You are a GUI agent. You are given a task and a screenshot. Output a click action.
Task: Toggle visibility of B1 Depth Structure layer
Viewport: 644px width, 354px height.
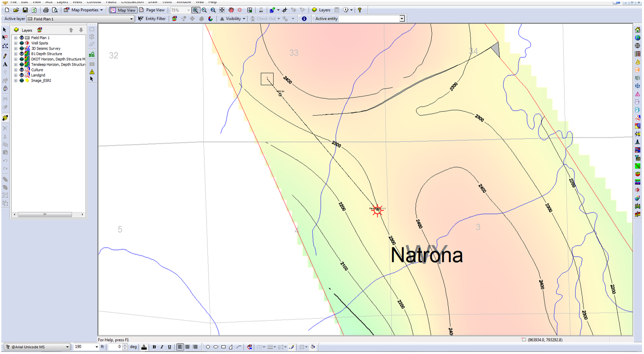tap(22, 54)
